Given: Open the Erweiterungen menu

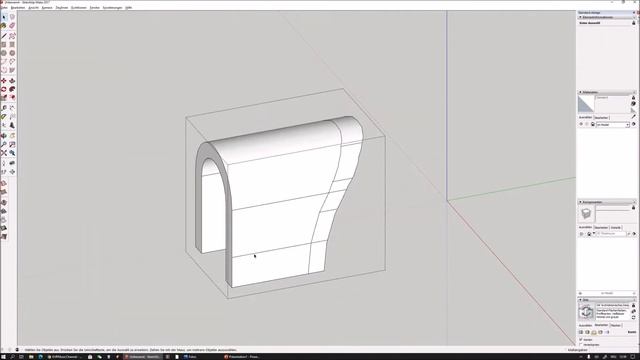Looking at the screenshot, I should tap(112, 8).
